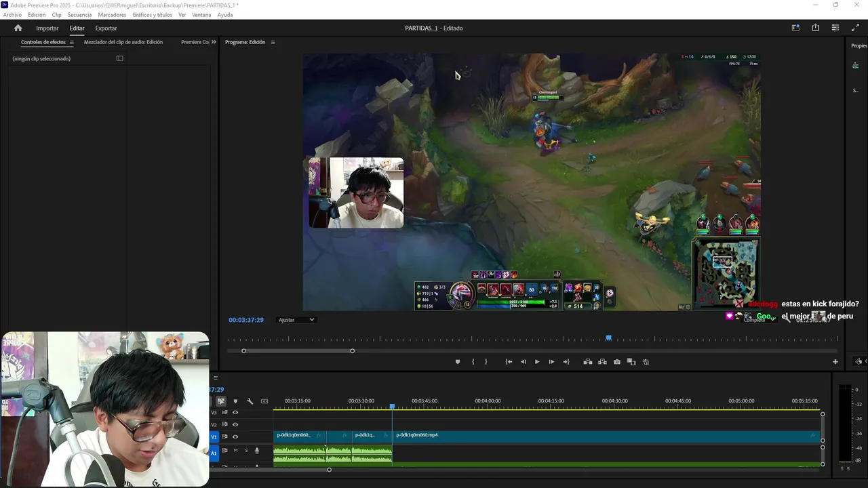
Task: Open the Program monitor button editor plus
Action: point(835,362)
